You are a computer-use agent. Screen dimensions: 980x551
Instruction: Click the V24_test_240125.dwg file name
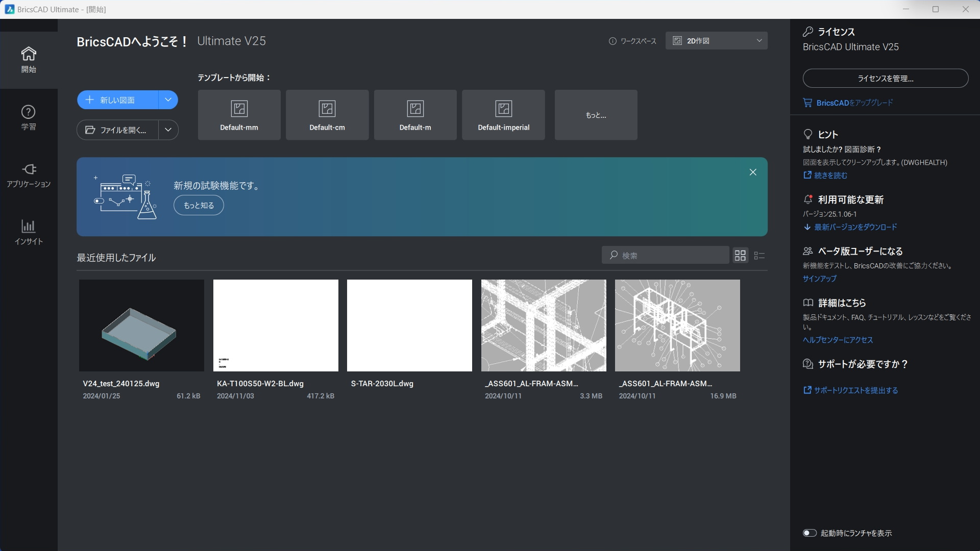point(121,384)
